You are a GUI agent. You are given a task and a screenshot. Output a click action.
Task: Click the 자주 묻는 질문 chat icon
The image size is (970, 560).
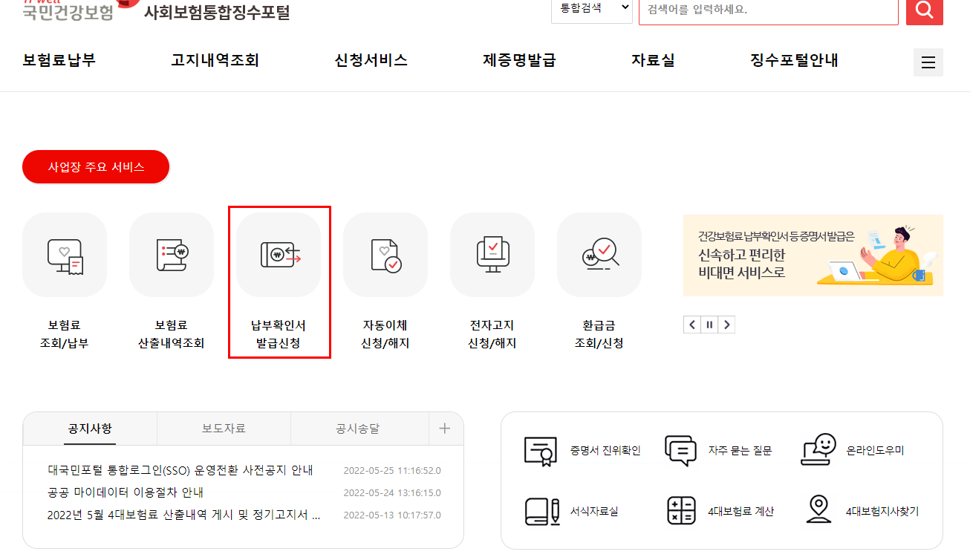[680, 451]
